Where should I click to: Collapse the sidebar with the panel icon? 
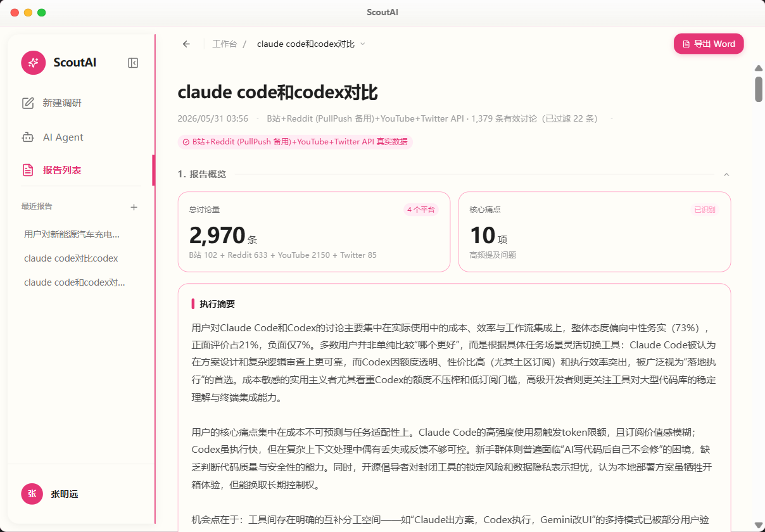tap(133, 63)
